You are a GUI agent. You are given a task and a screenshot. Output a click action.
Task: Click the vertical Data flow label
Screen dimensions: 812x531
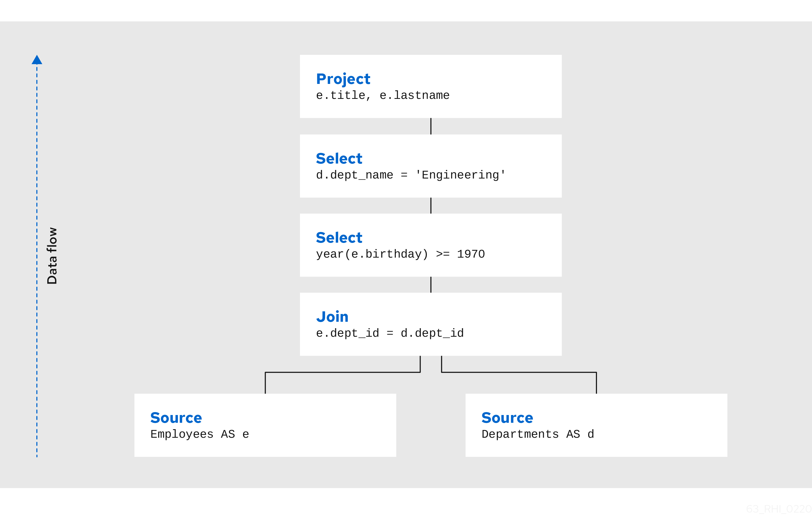(x=52, y=256)
